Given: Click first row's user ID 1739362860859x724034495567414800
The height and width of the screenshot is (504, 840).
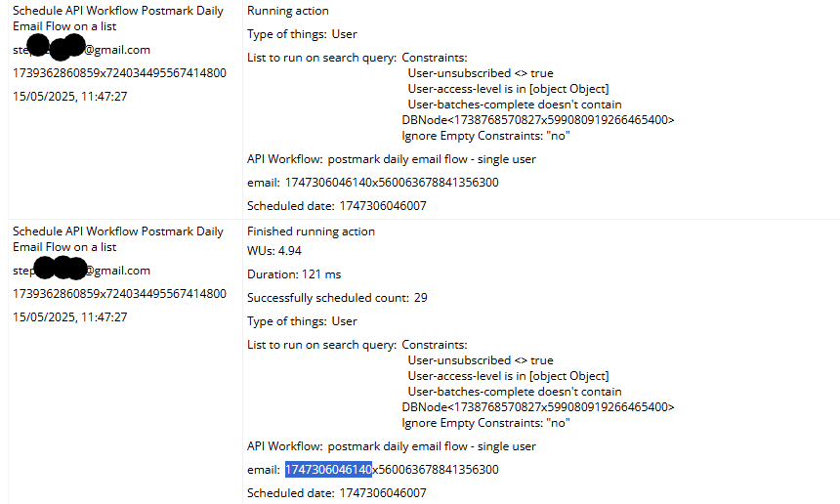Looking at the screenshot, I should (119, 73).
